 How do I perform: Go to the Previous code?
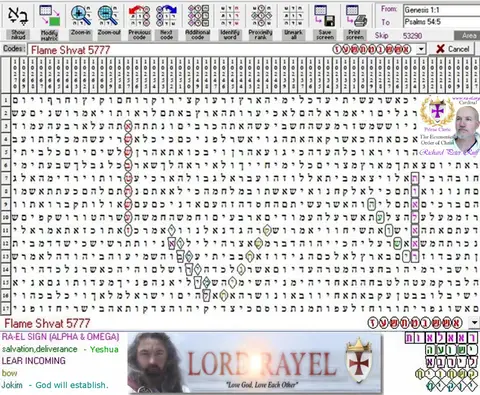[x=139, y=16]
